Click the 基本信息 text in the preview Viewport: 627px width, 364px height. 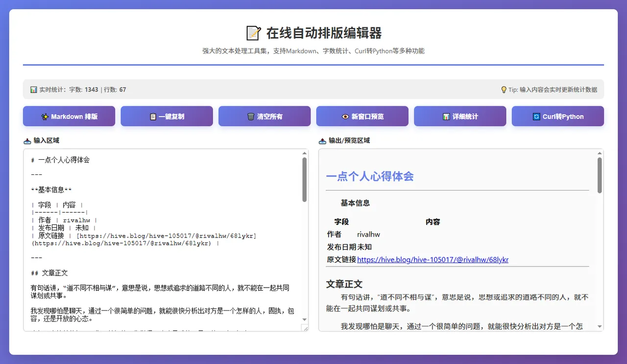[x=355, y=203]
